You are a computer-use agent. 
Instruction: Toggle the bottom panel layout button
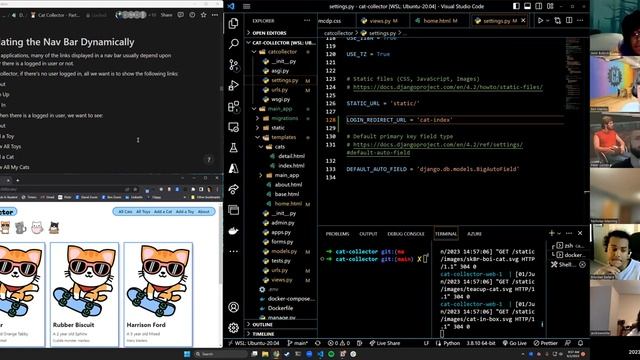[x=527, y=6]
